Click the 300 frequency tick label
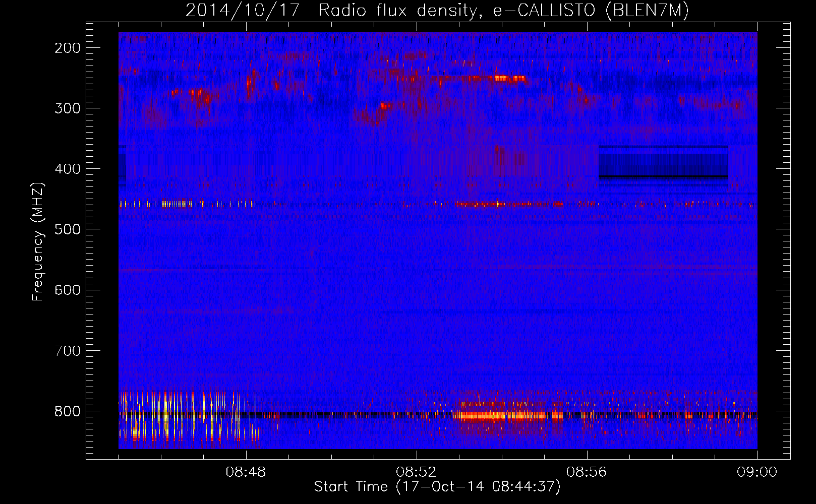This screenshot has height=504, width=816. click(68, 108)
